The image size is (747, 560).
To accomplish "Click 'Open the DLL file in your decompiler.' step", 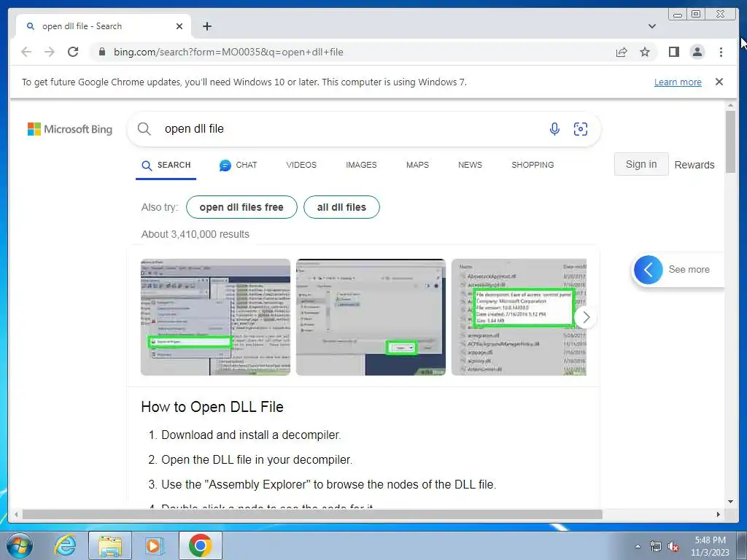I will tap(257, 460).
